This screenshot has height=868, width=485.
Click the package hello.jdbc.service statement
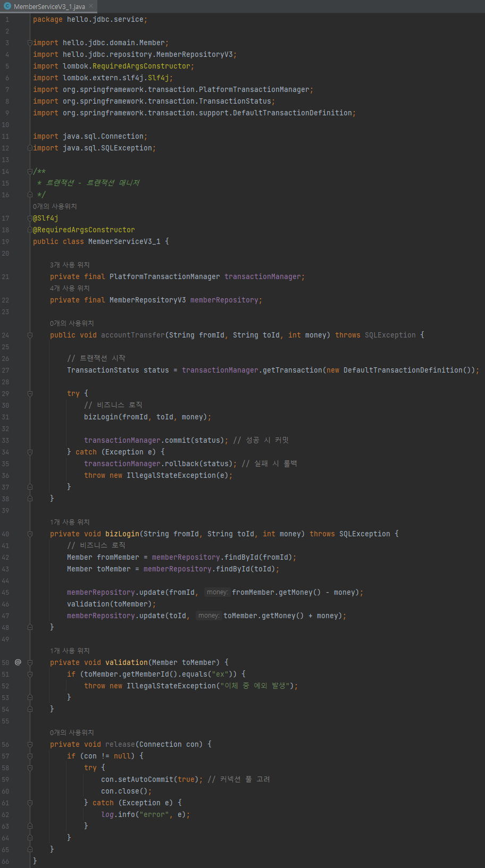pyautogui.click(x=90, y=19)
